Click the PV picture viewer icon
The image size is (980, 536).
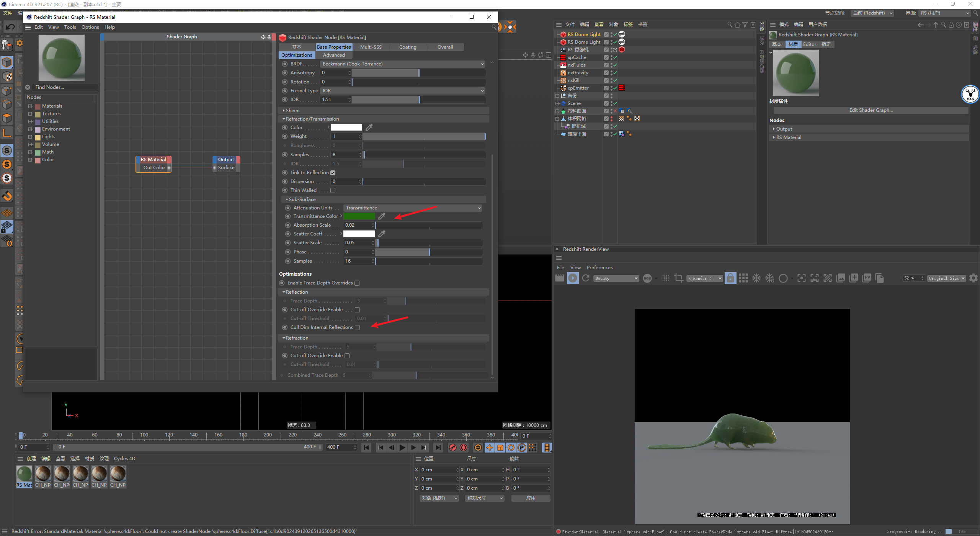867,278
